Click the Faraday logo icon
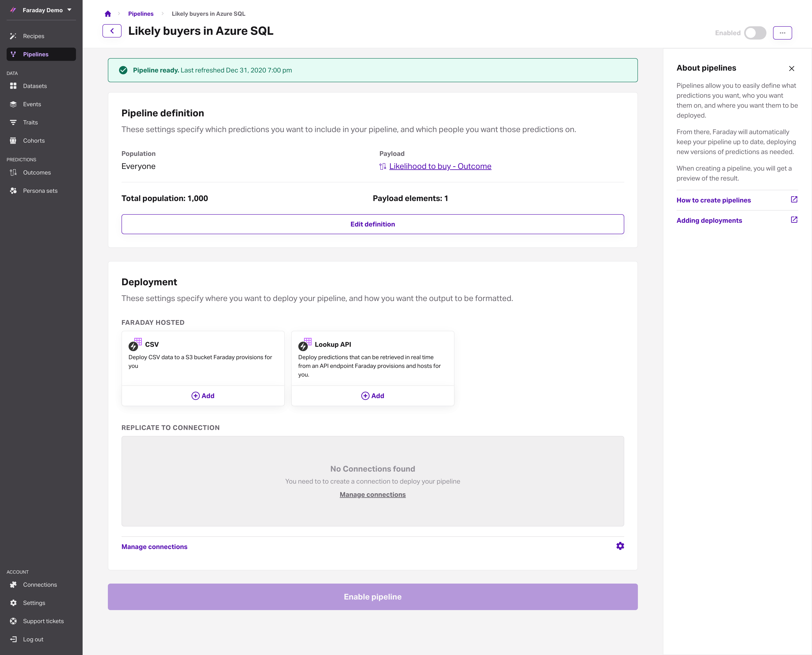The height and width of the screenshot is (655, 812). [x=13, y=10]
